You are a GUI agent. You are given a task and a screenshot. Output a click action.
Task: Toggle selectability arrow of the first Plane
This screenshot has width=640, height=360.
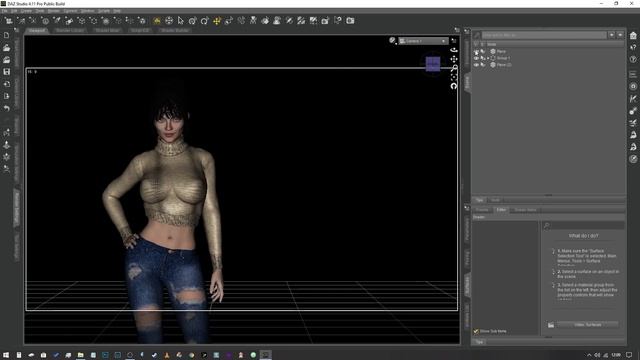coord(482,51)
